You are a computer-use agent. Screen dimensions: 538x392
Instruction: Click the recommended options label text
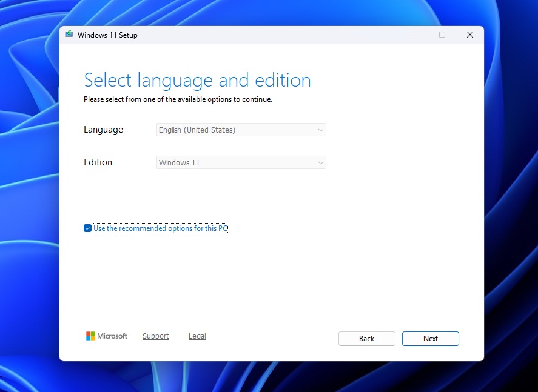[x=160, y=228]
